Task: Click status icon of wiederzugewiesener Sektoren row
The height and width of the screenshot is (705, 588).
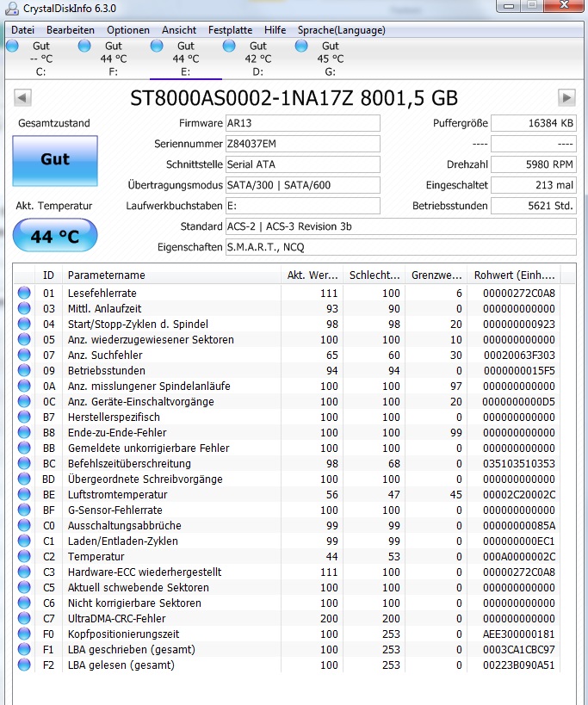Action: point(24,339)
